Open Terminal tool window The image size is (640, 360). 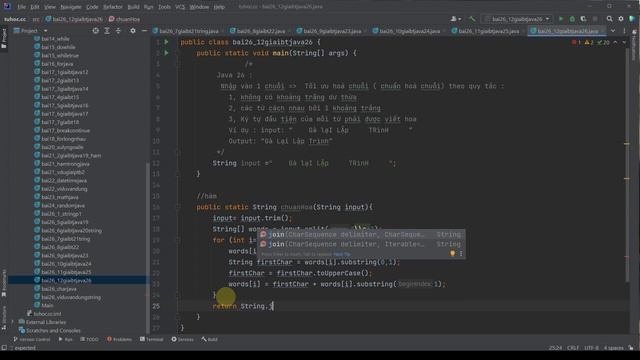(151, 339)
